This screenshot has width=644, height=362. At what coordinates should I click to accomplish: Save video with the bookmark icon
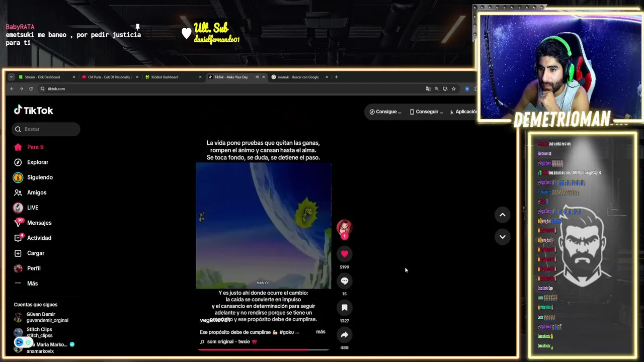(x=344, y=307)
